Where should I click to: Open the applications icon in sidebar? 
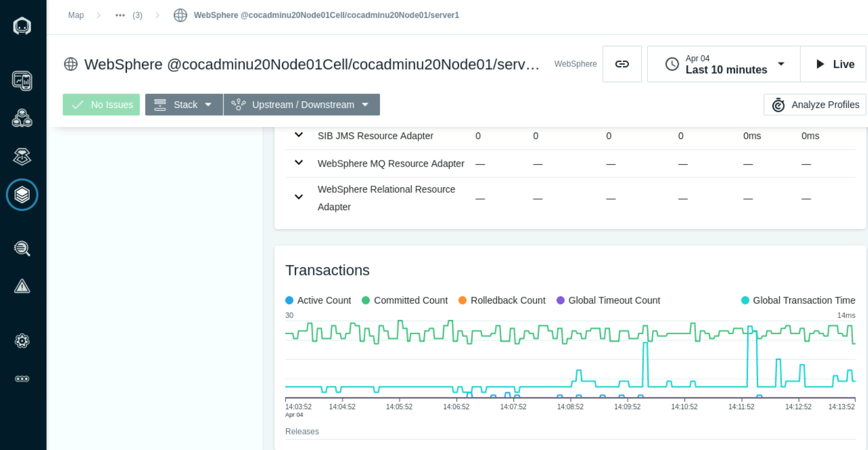click(22, 119)
